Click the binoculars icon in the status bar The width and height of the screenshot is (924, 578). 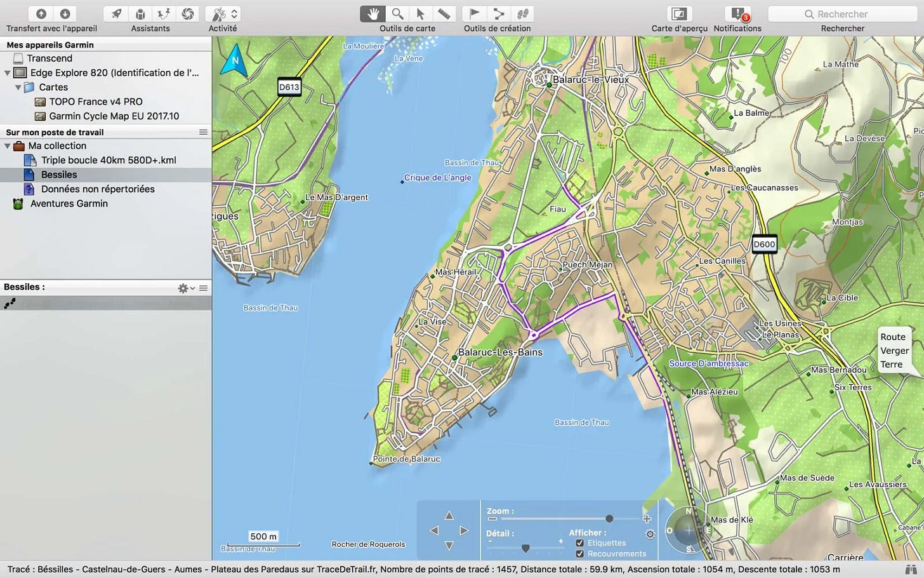click(911, 570)
